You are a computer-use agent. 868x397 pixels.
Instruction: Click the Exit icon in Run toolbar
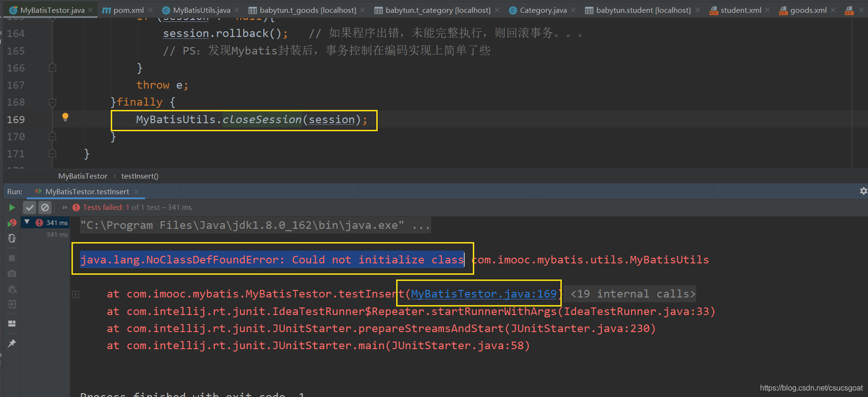click(12, 304)
